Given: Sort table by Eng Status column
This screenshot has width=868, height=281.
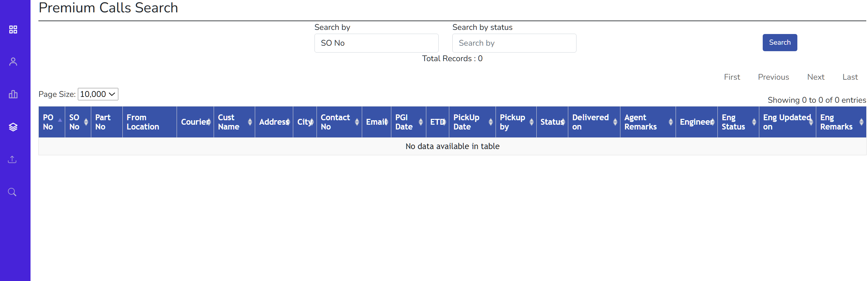Looking at the screenshot, I should point(738,122).
